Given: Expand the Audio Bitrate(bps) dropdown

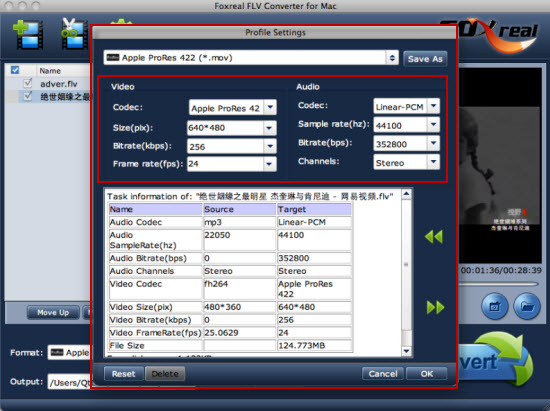Looking at the screenshot, I should [x=434, y=143].
